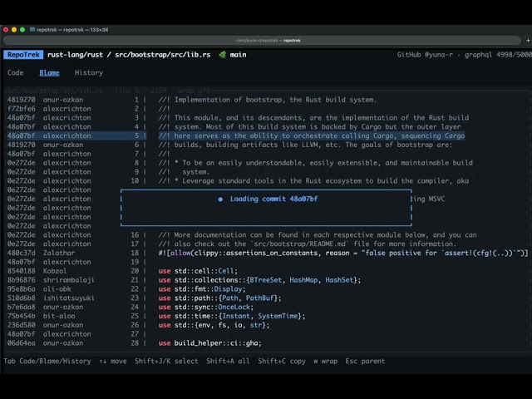Viewport: 532px width, 399px height.
Task: Click commit 06d64ea on line 28
Action: pyautogui.click(x=21, y=343)
